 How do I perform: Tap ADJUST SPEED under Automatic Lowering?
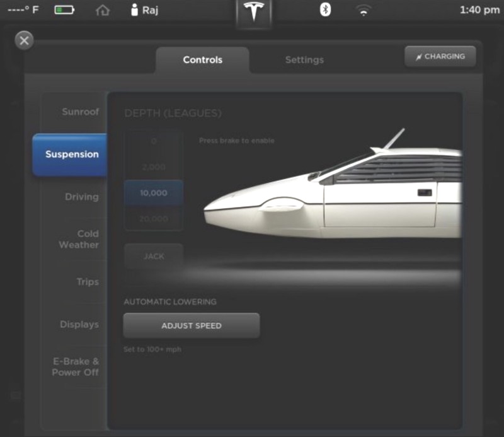190,325
